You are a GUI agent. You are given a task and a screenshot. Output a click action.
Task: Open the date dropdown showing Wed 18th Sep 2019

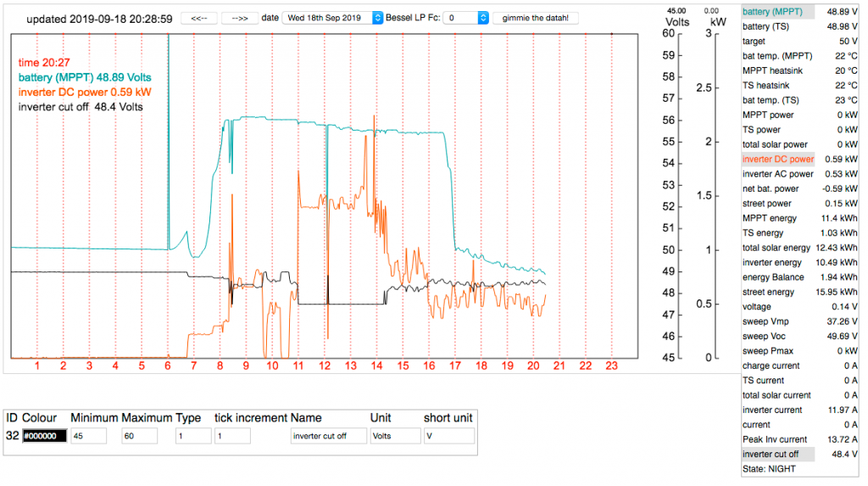pos(331,18)
